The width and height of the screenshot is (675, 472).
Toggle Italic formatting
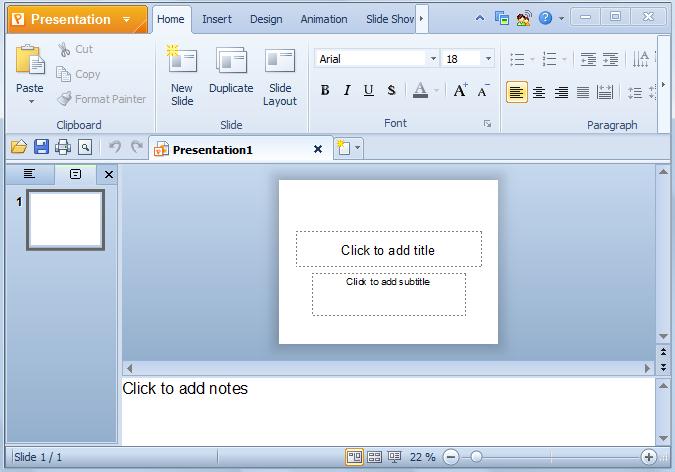coord(347,90)
